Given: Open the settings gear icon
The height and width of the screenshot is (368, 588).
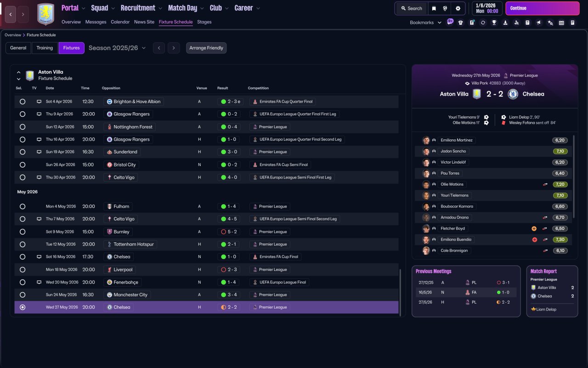Looking at the screenshot, I should click(458, 8).
